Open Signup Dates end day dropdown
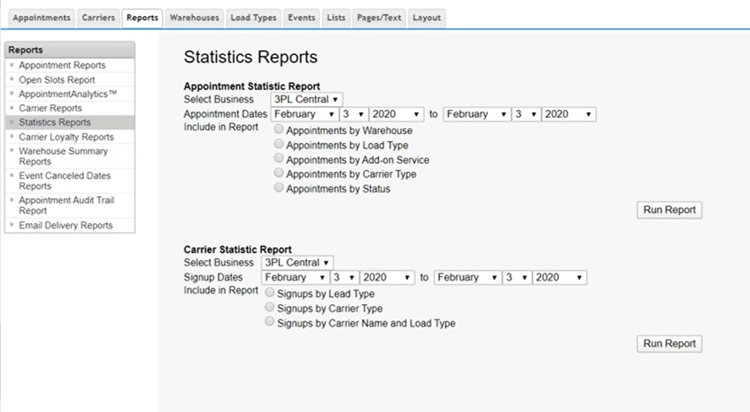Viewport: 750px width, 412px height. click(x=517, y=278)
